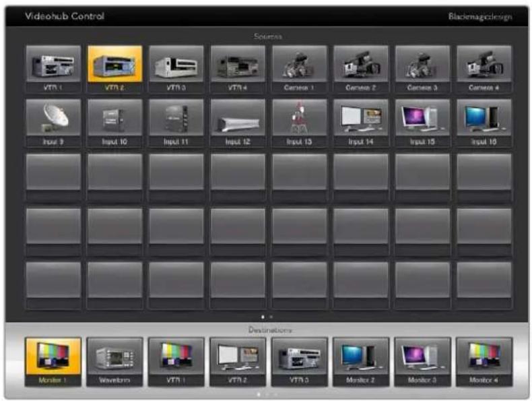Go to first destinations page dot

point(259,394)
